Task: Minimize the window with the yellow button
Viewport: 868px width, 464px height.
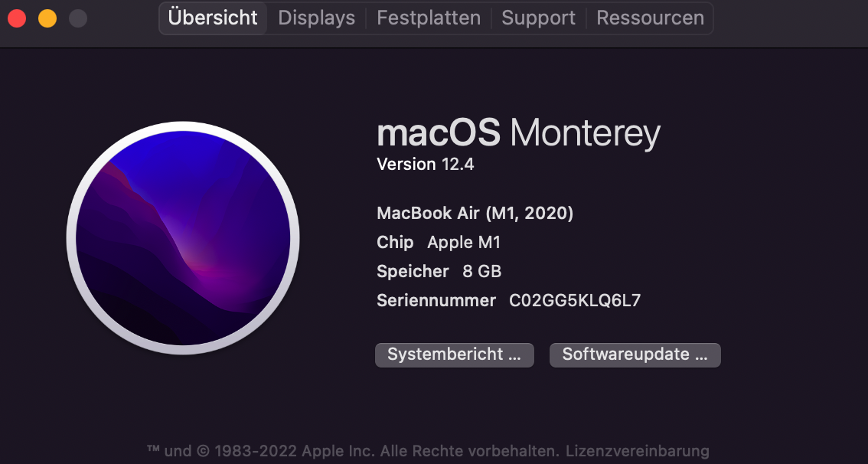Action: (x=47, y=18)
